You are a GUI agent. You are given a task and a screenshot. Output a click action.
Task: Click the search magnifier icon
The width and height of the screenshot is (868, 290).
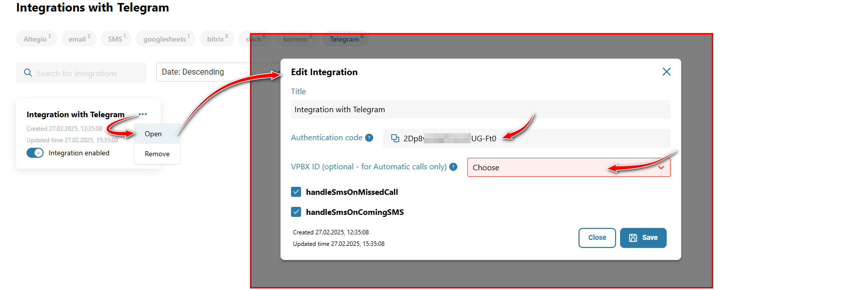pos(28,73)
